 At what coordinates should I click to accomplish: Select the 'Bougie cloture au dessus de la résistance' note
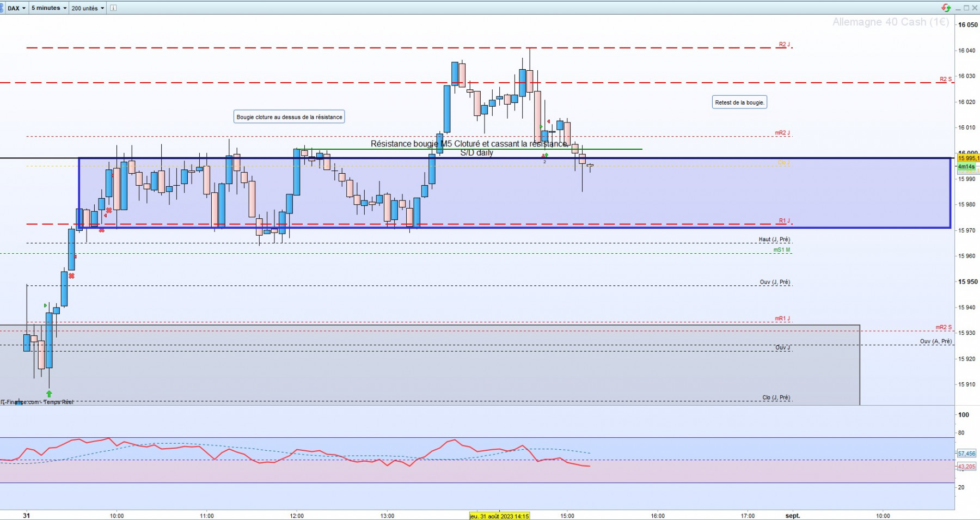coord(289,117)
